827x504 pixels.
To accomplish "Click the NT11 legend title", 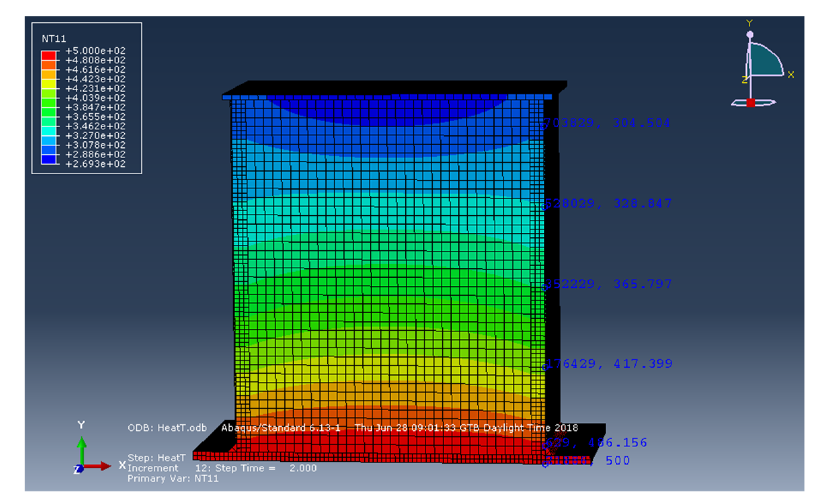I will (54, 39).
